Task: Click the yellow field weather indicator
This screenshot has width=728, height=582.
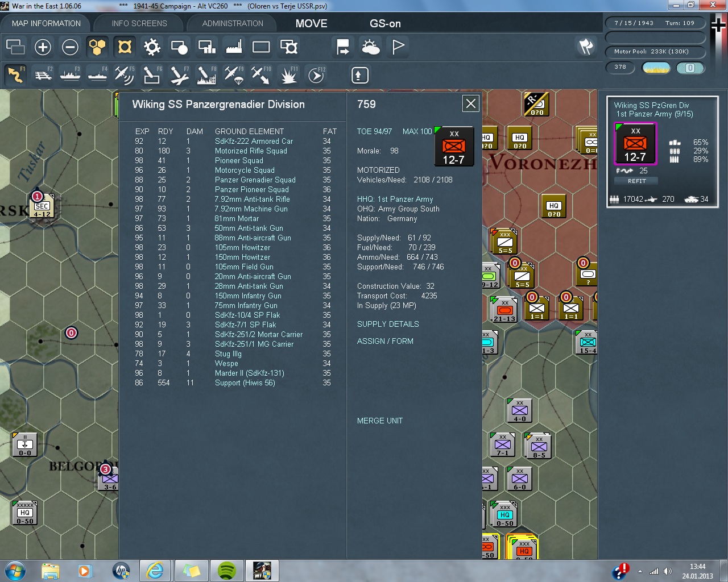Action: 656,68
